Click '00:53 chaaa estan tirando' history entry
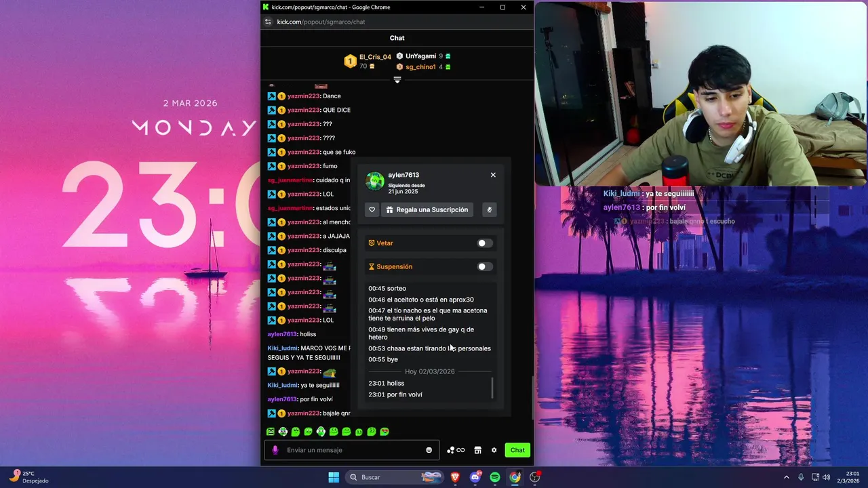The image size is (868, 488). click(429, 348)
